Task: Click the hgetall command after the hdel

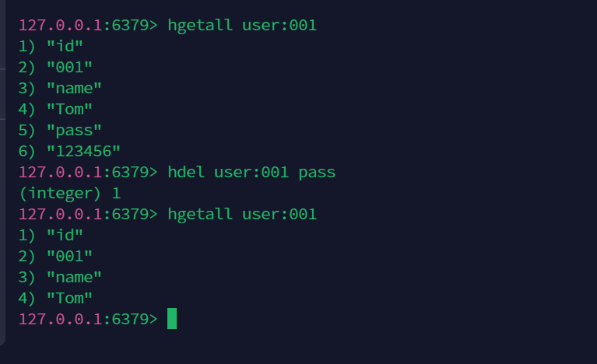Action: 200,214
